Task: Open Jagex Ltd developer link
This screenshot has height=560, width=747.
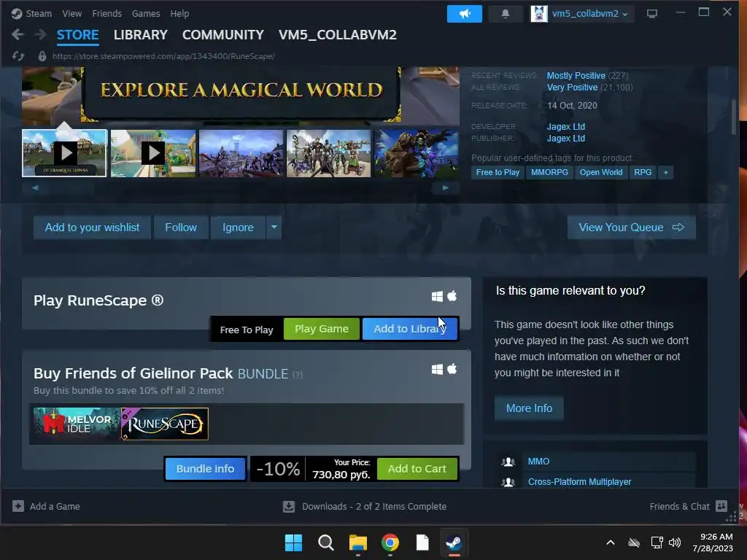Action: pyautogui.click(x=565, y=127)
